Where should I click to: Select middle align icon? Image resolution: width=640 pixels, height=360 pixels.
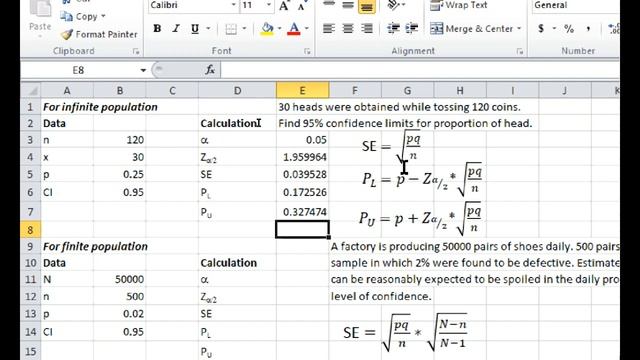(x=348, y=5)
